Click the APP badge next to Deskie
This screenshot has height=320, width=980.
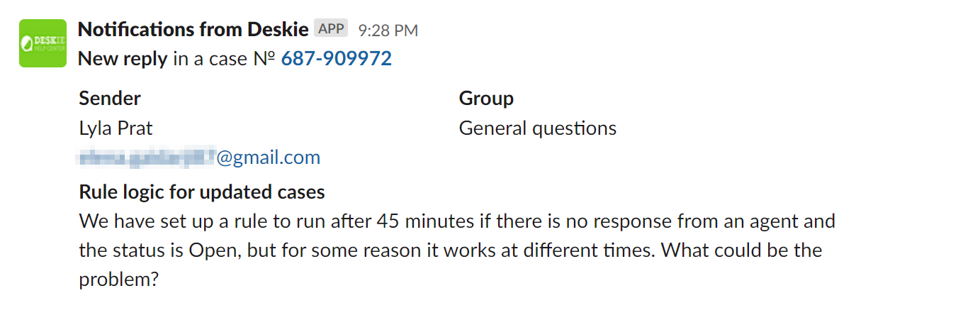pos(331,29)
